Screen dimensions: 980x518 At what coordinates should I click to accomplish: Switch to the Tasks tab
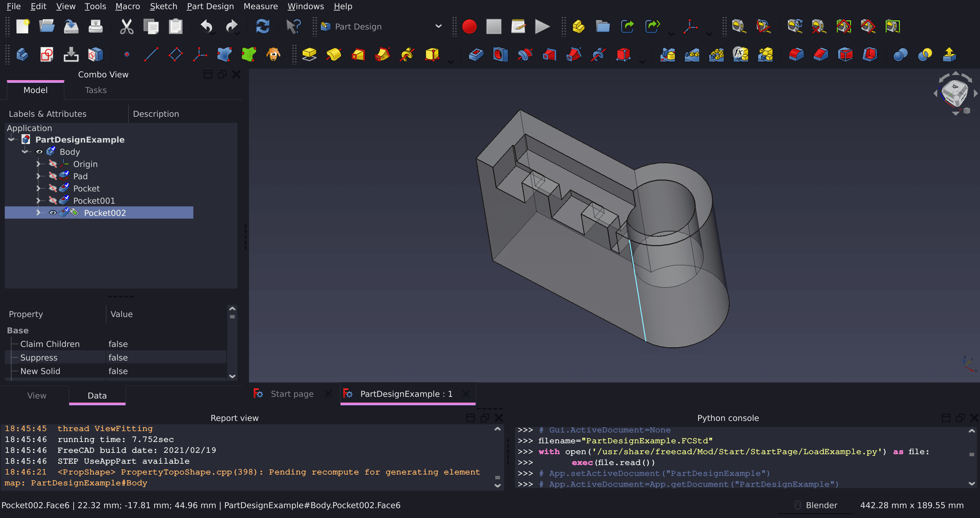click(x=95, y=90)
